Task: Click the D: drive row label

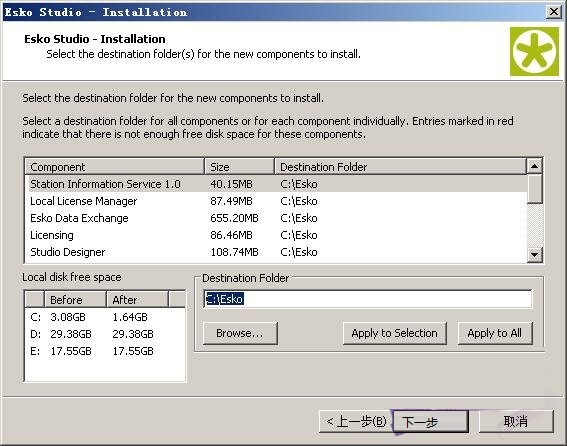Action: coord(35,334)
